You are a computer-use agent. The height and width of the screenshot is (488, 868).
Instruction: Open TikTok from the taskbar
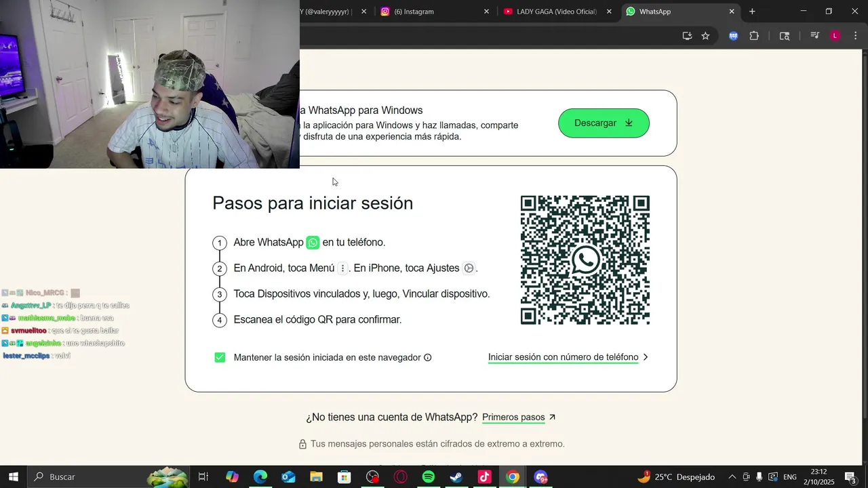click(x=484, y=477)
